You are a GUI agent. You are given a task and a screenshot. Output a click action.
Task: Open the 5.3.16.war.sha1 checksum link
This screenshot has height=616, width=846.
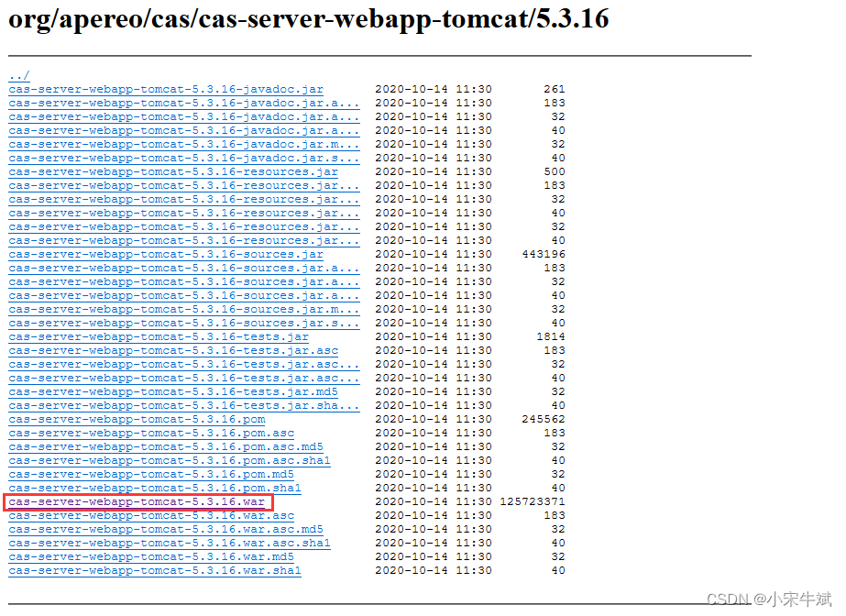(155, 571)
